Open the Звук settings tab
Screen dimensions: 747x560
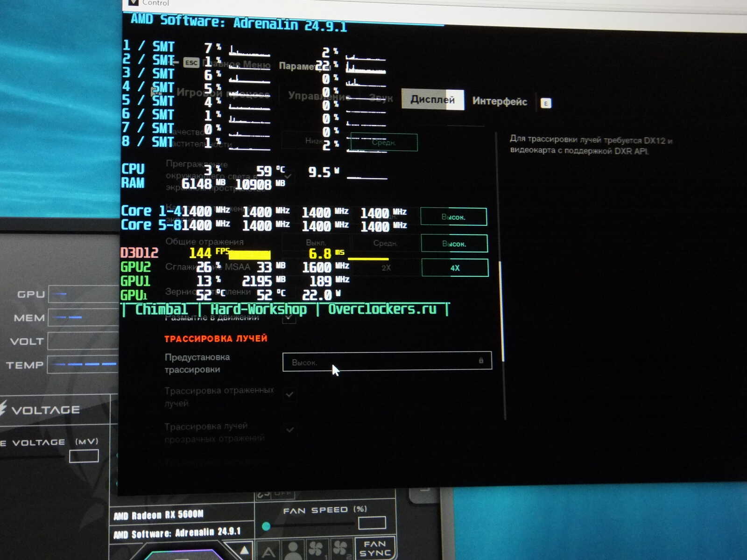[x=381, y=98]
